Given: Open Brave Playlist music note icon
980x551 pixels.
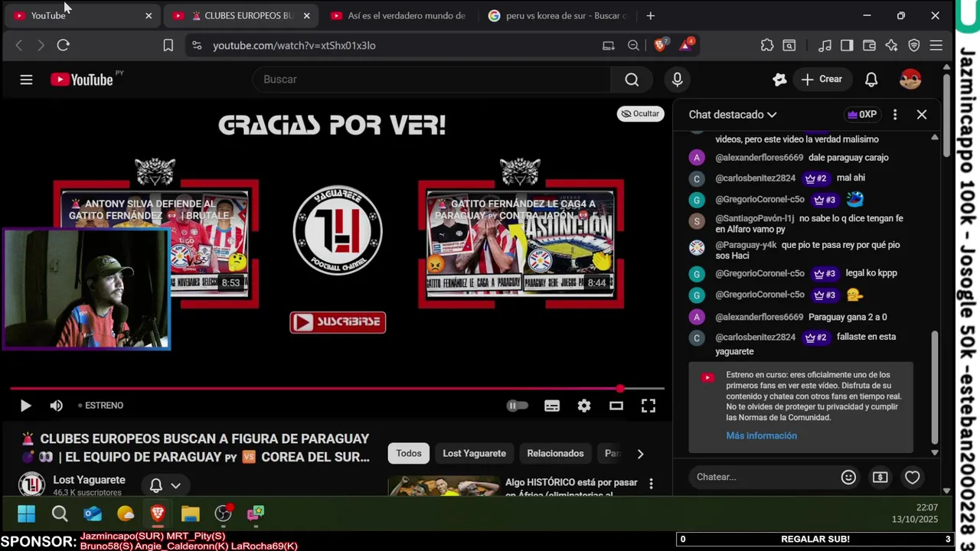Looking at the screenshot, I should [x=825, y=45].
